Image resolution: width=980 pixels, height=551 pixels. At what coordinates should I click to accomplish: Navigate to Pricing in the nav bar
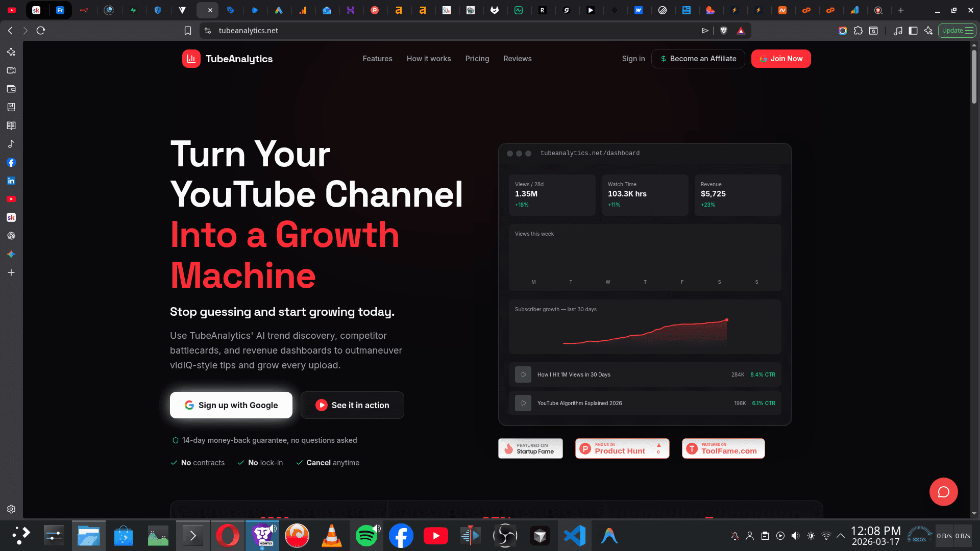(477, 59)
